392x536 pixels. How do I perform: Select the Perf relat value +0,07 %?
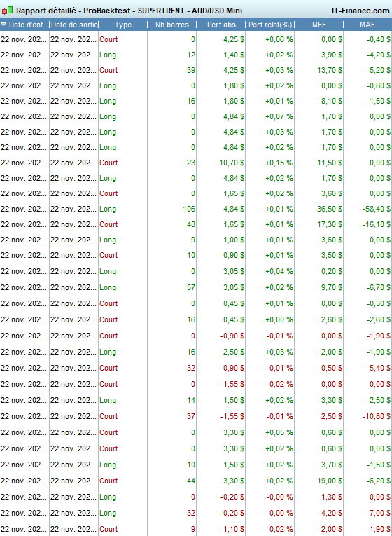click(279, 116)
